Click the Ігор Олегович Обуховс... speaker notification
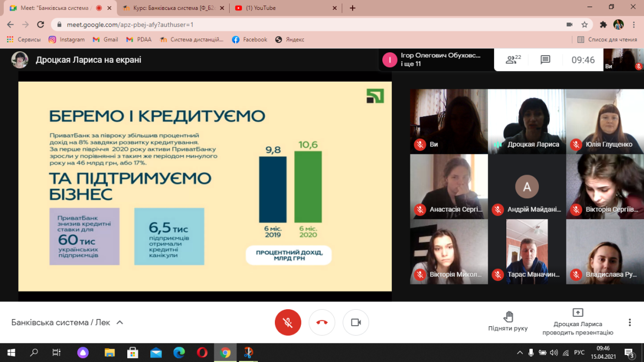Viewport: 644px width, 362px height. pyautogui.click(x=436, y=60)
